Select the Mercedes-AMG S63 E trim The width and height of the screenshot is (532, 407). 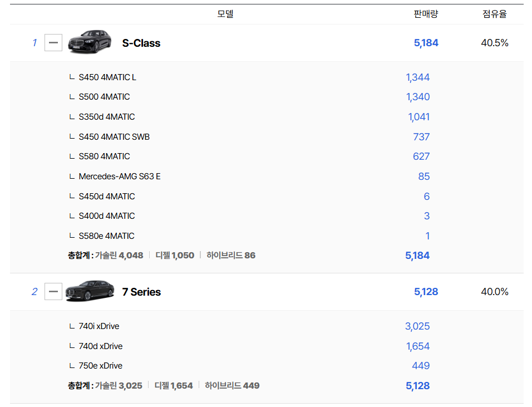pyautogui.click(x=119, y=176)
